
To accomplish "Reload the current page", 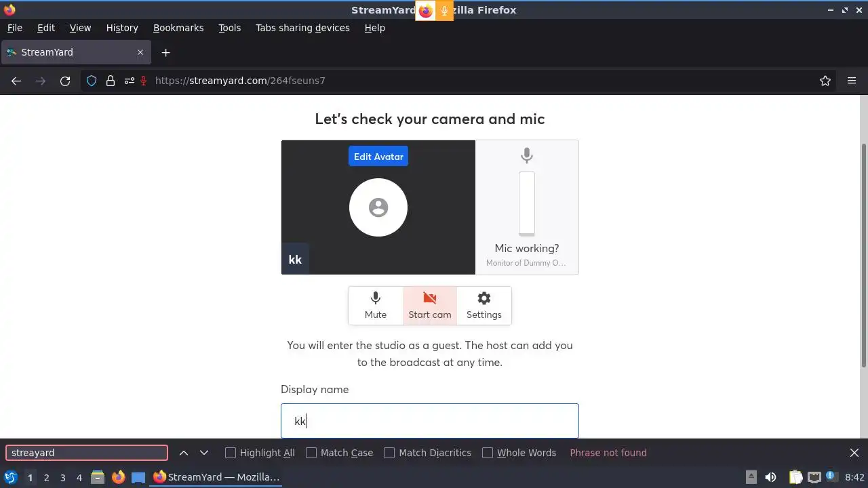I will [65, 81].
